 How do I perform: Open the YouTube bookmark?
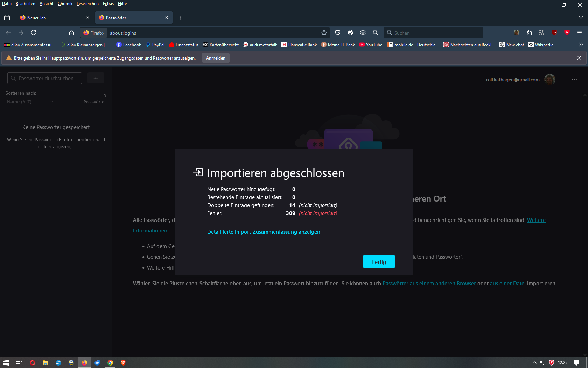pos(371,45)
